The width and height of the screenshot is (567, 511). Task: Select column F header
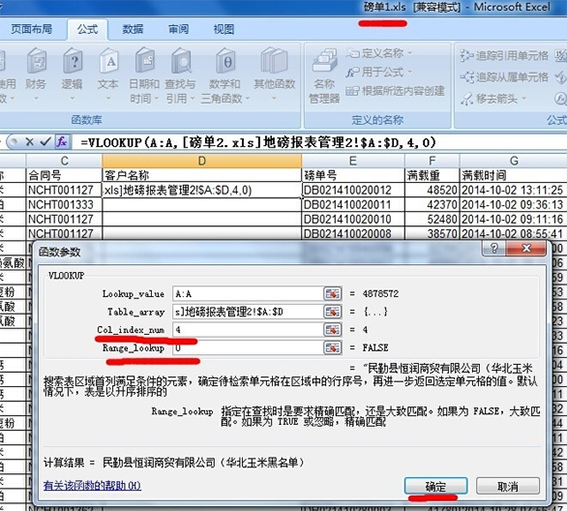(432, 161)
